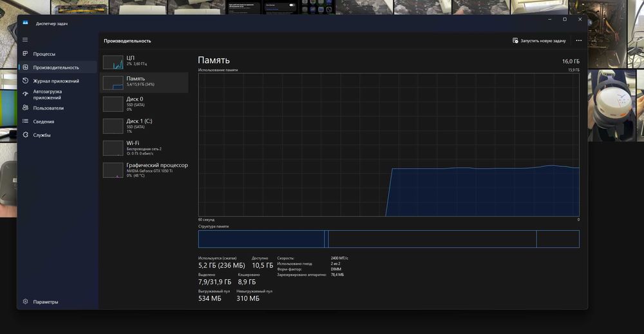Screen dimensions: 644x334
Task: Select Диск 0 performance item
Action: point(144,104)
